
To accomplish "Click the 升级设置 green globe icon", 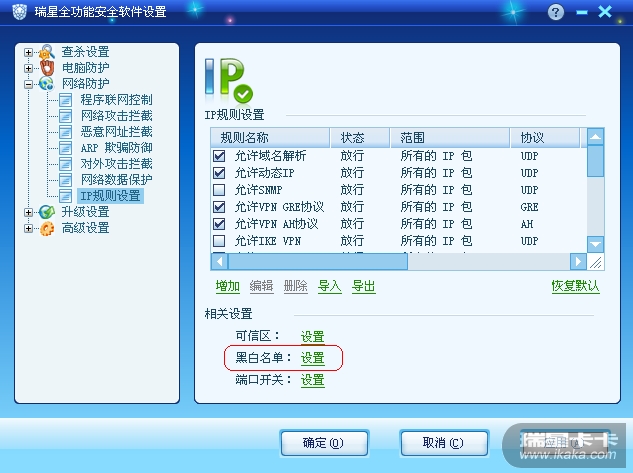I will click(47, 212).
